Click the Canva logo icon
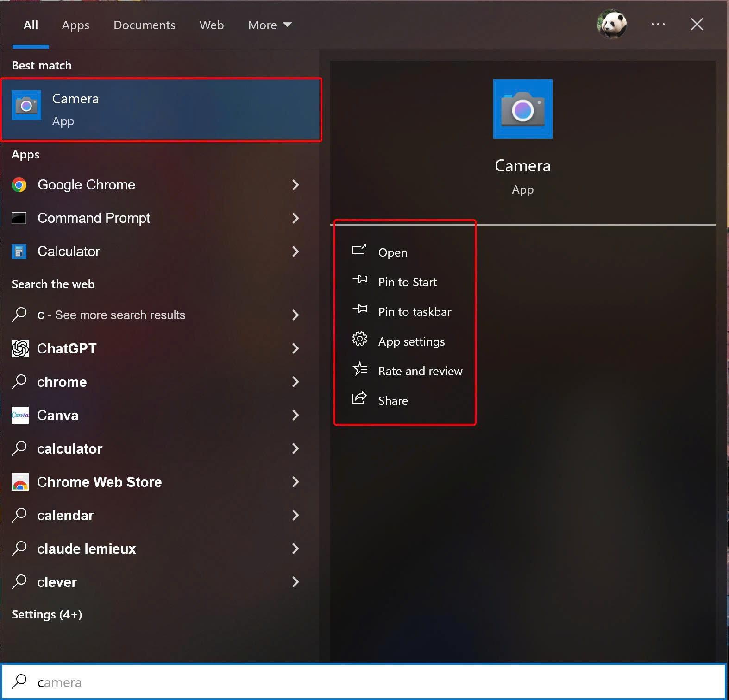 point(20,415)
